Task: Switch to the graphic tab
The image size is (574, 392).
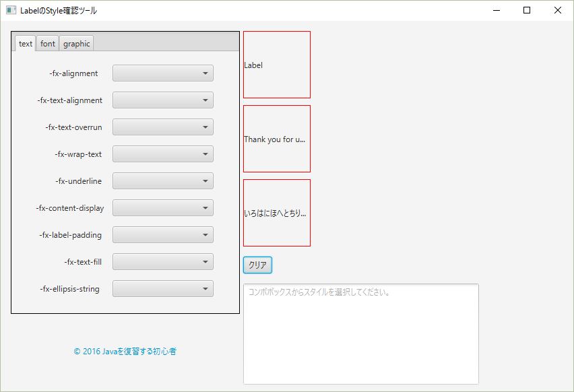Action: (76, 43)
